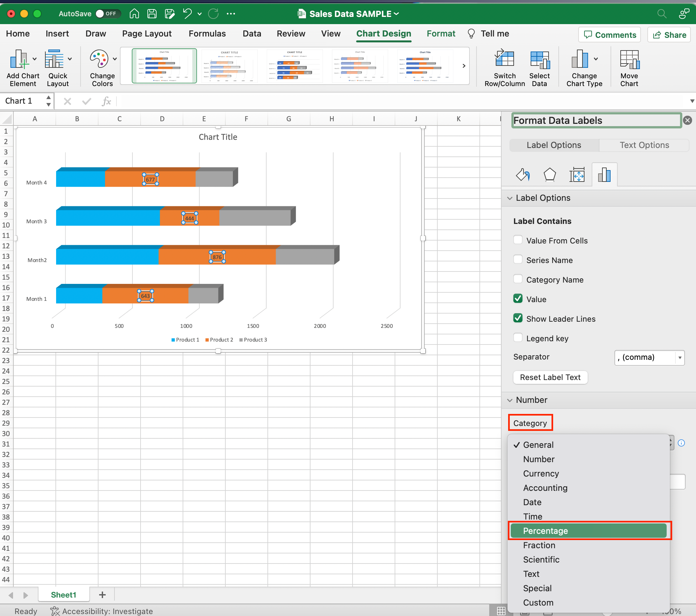Switch to the Format ribbon tab
696x616 pixels.
click(x=441, y=33)
